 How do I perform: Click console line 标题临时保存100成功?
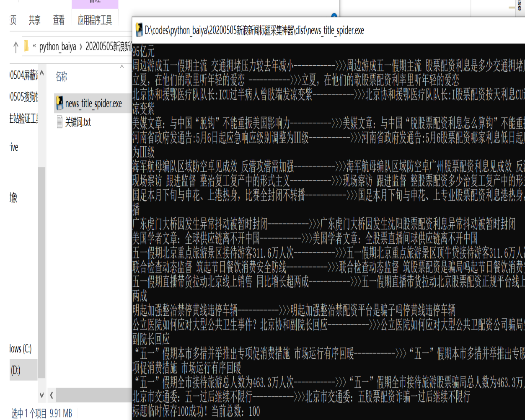(196, 412)
